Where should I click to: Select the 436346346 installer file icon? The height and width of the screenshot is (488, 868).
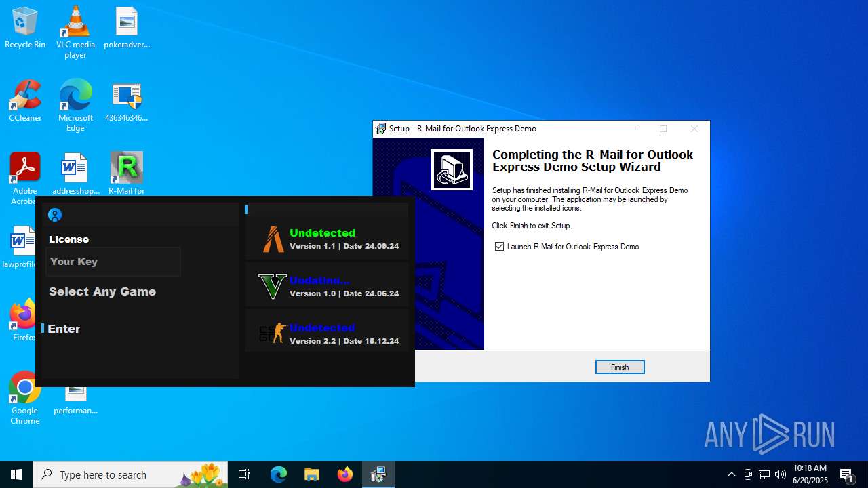point(127,102)
